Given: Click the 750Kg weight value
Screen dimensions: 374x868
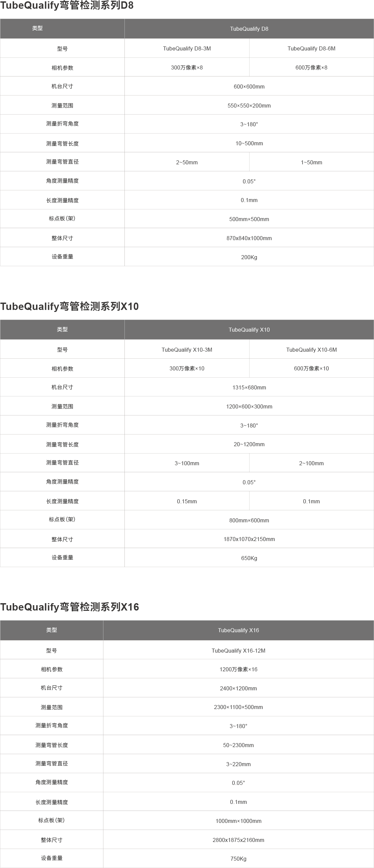Looking at the screenshot, I should click(238, 859).
